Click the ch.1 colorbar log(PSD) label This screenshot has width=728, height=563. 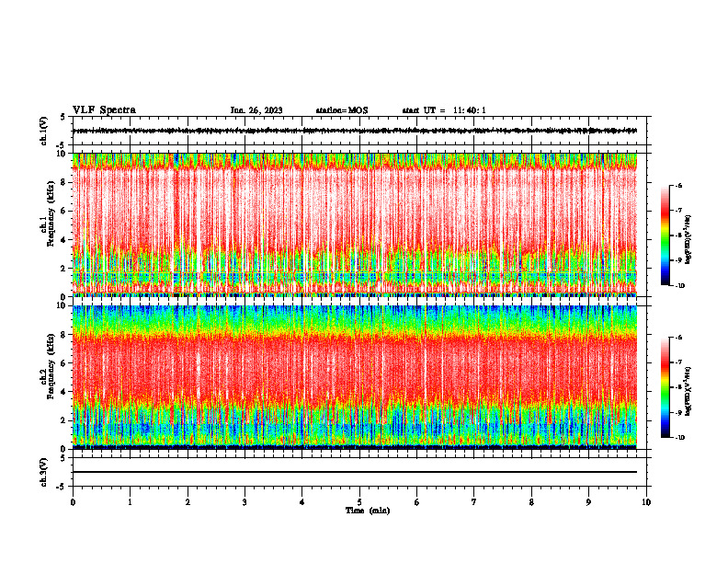[x=688, y=240]
